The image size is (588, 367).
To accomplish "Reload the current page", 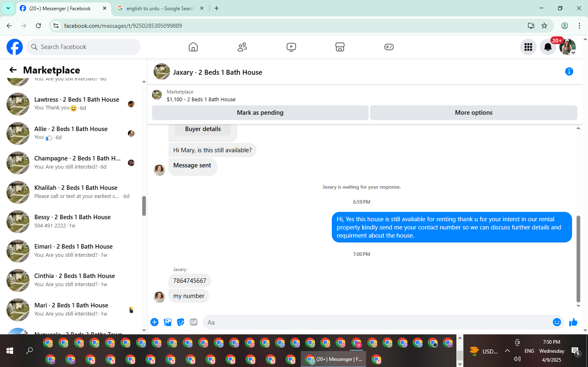I will [x=38, y=26].
